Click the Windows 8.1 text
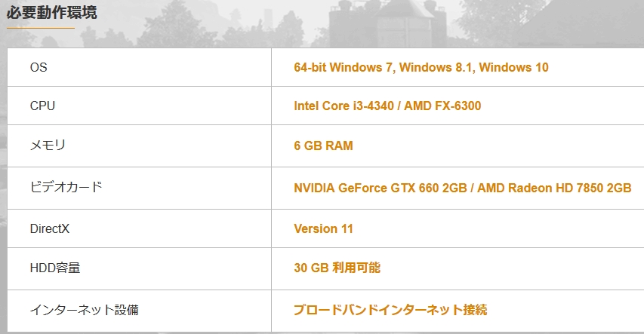644x334 pixels. click(x=436, y=68)
